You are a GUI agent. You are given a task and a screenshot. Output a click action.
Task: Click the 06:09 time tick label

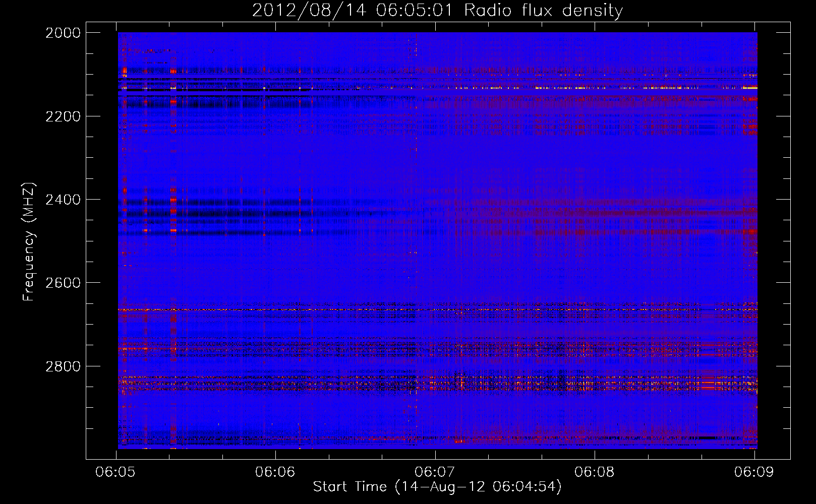coord(753,472)
